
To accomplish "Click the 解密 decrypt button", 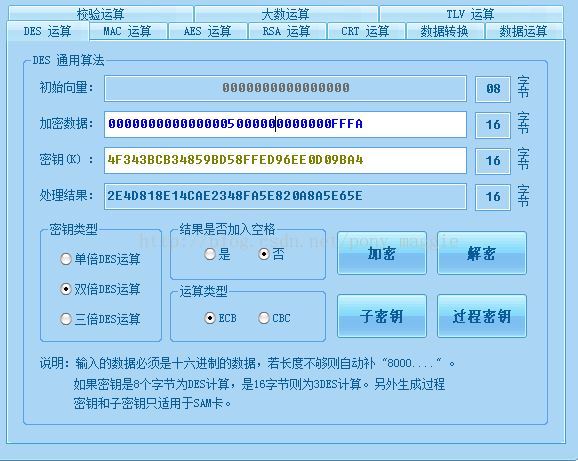I will [482, 253].
